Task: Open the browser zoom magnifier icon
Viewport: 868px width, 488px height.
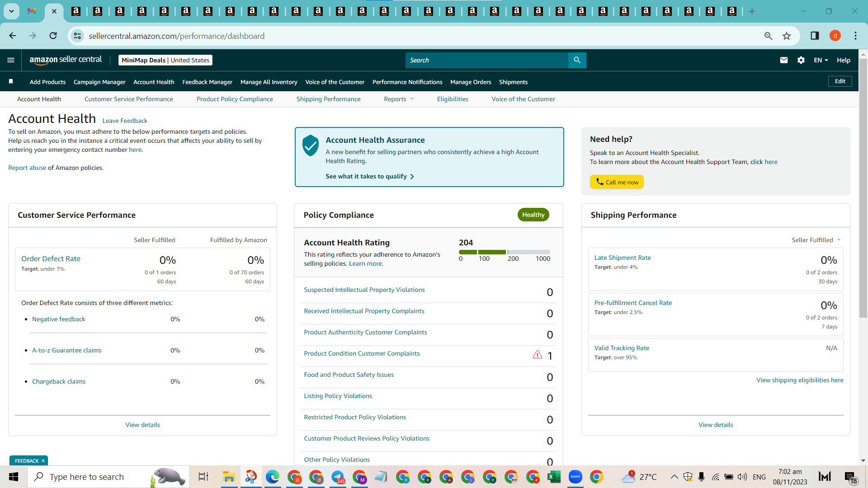Action: pyautogui.click(x=768, y=36)
